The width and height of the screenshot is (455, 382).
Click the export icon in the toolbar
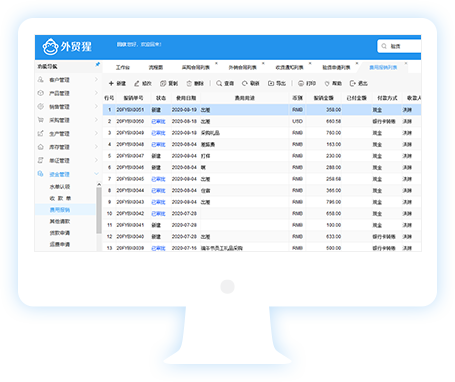(x=271, y=83)
